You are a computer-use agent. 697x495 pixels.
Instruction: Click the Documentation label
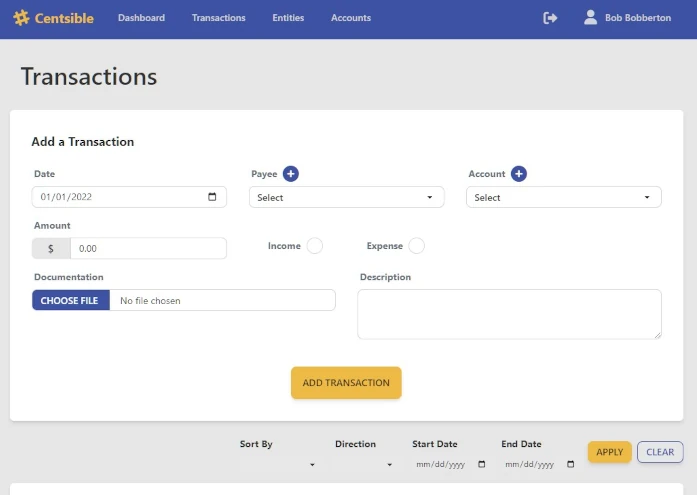(x=68, y=277)
